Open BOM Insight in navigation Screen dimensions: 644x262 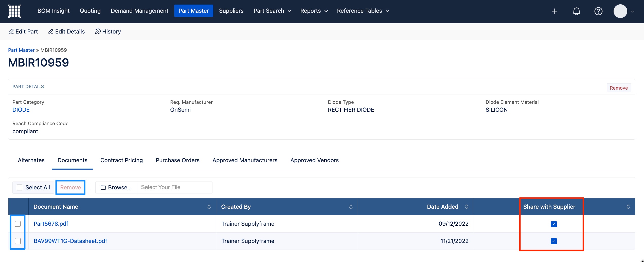53,11
